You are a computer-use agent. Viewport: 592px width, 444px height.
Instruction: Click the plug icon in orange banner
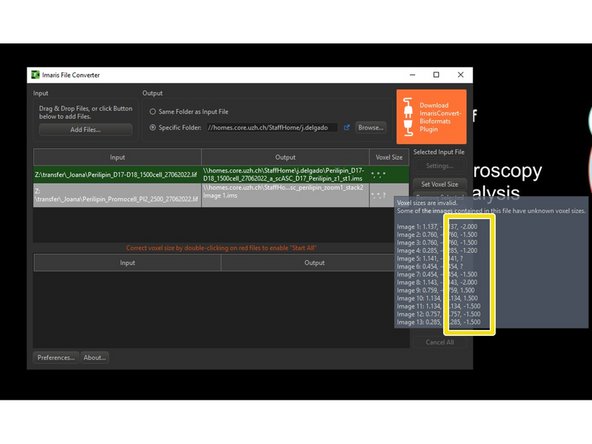[408, 117]
